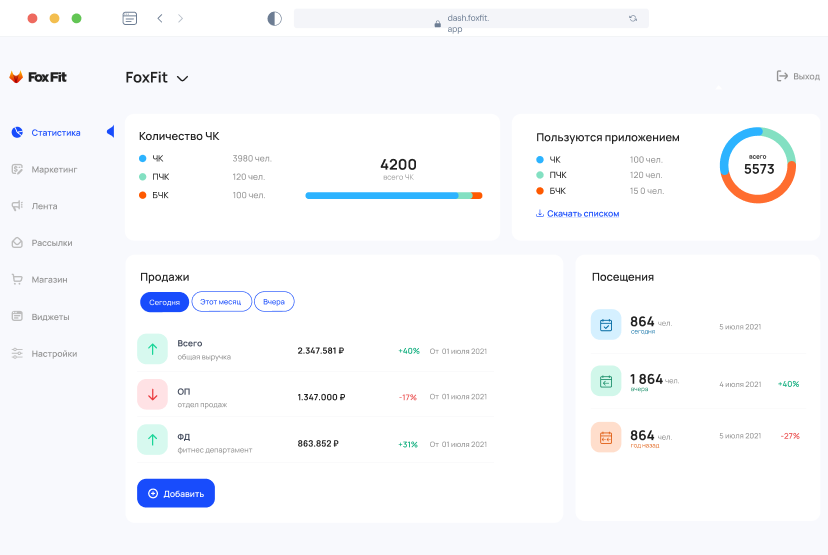Screen dimensions: 828x555
Task: Open the Статистика menu item
Action: click(56, 133)
